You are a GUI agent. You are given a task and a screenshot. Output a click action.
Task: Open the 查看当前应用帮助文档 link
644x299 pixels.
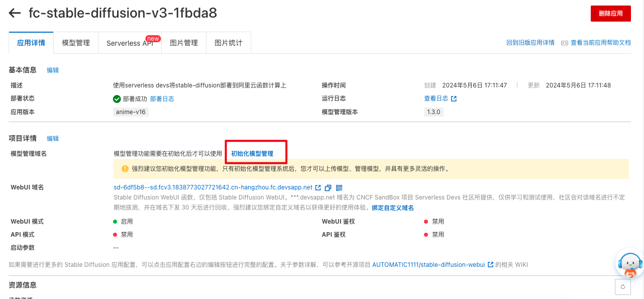[600, 43]
